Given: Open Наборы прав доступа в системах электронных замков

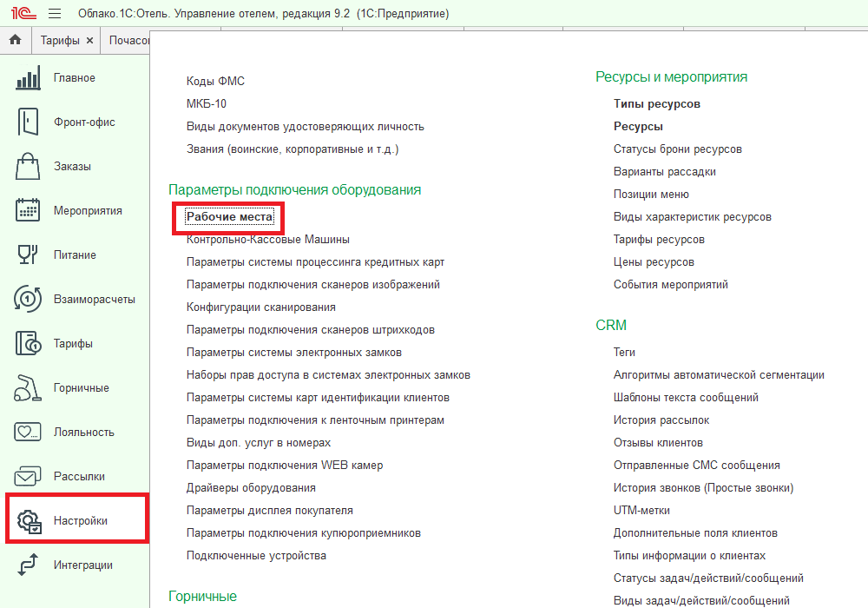Looking at the screenshot, I should pyautogui.click(x=328, y=375).
